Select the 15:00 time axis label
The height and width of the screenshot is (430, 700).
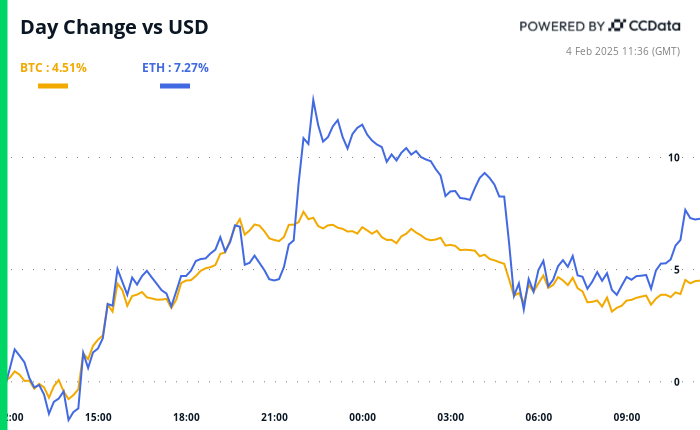(98, 417)
